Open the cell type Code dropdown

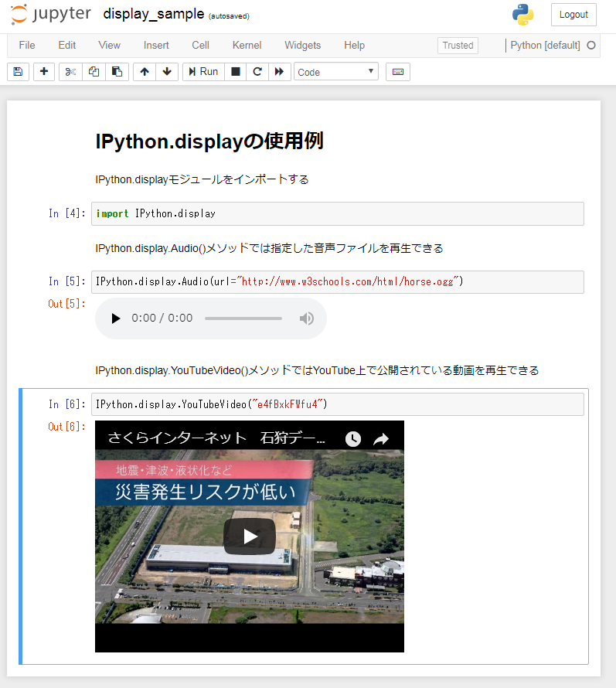[x=336, y=72]
